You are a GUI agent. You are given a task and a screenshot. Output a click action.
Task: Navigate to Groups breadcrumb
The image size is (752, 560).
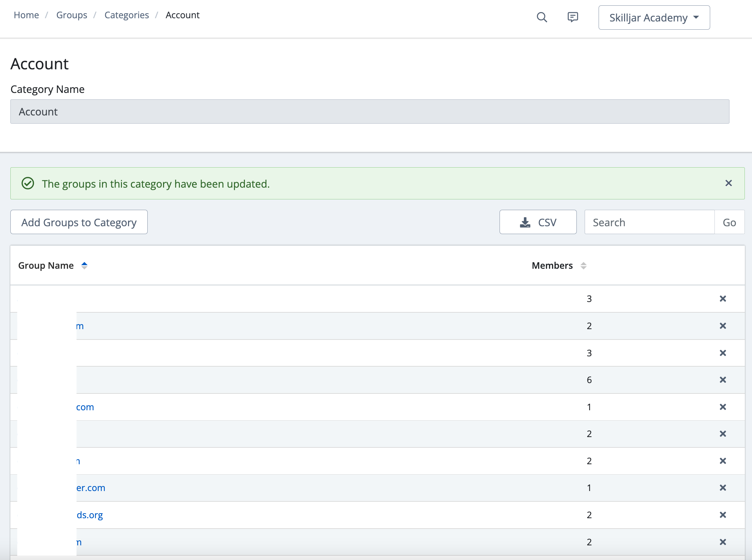pos(72,15)
